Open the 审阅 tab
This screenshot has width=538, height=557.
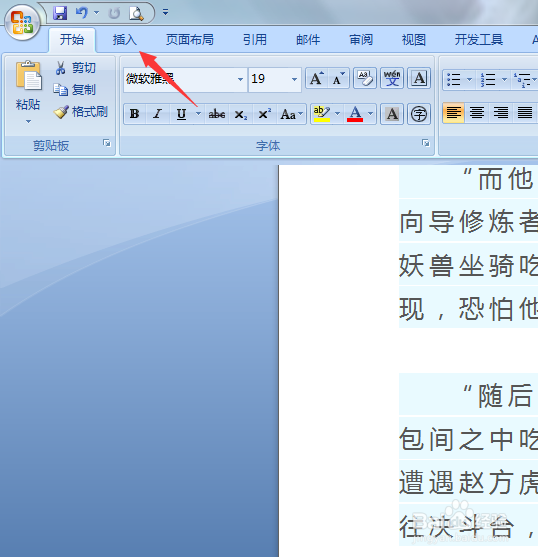point(361,39)
